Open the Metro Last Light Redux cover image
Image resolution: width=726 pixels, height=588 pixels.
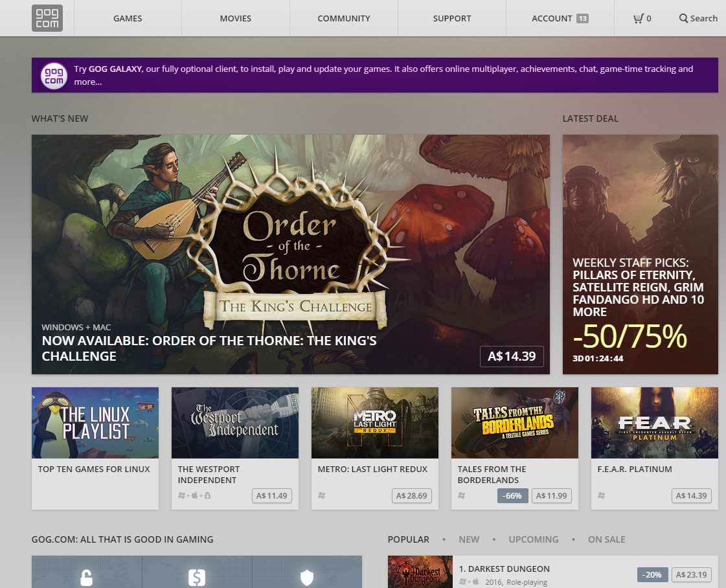pos(374,423)
